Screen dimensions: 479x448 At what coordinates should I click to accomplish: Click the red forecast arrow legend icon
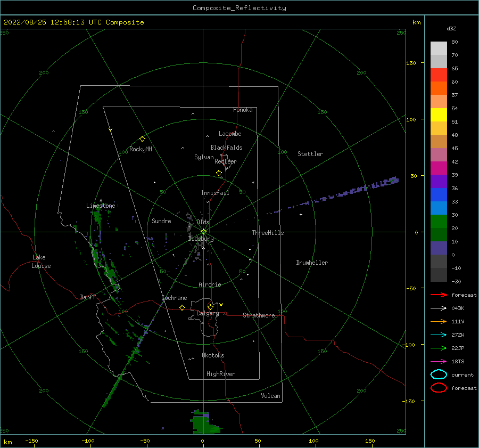[439, 295]
